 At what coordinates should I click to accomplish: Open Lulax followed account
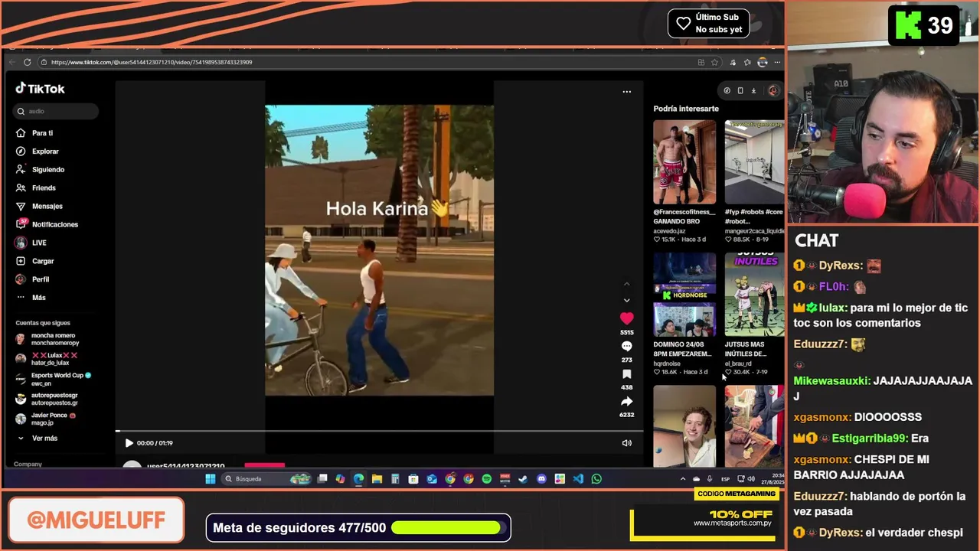[47, 359]
